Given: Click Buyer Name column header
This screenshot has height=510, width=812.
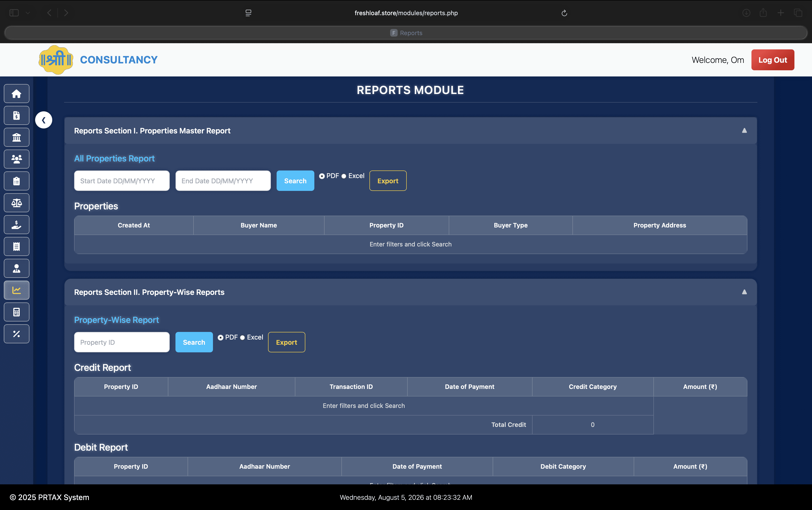Looking at the screenshot, I should pos(259,225).
